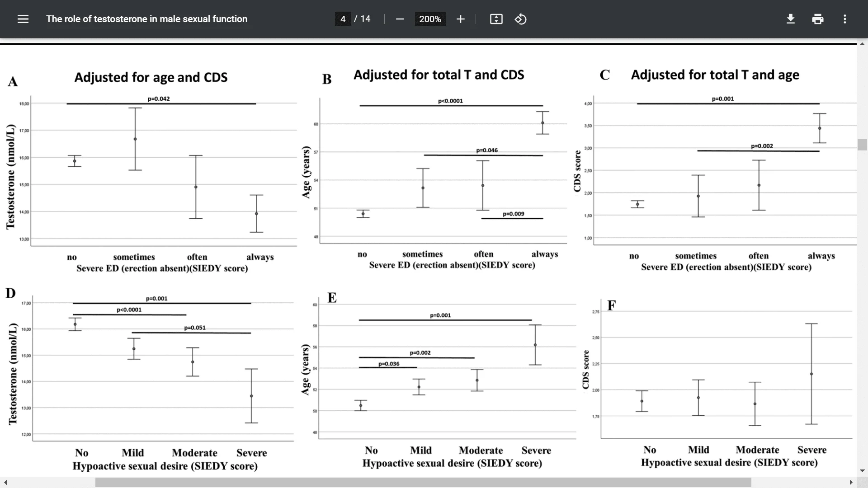Rotate the document counterclockwise
The height and width of the screenshot is (488, 868).
click(x=520, y=19)
